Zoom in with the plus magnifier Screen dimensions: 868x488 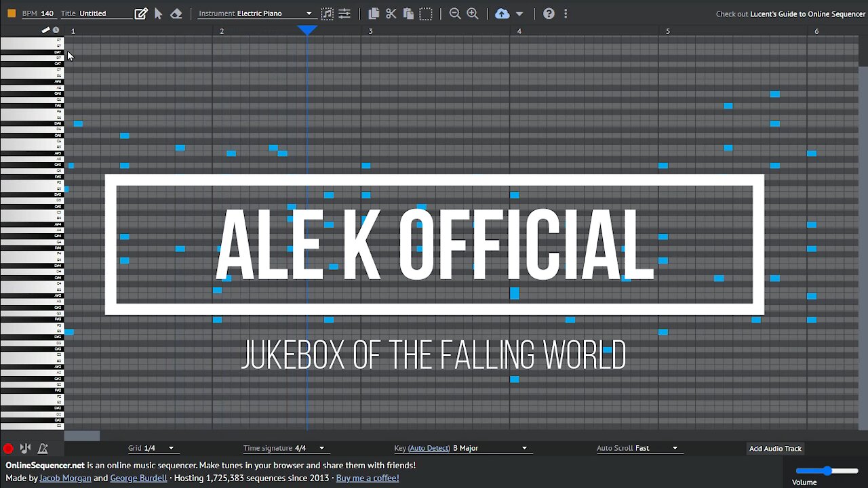473,14
